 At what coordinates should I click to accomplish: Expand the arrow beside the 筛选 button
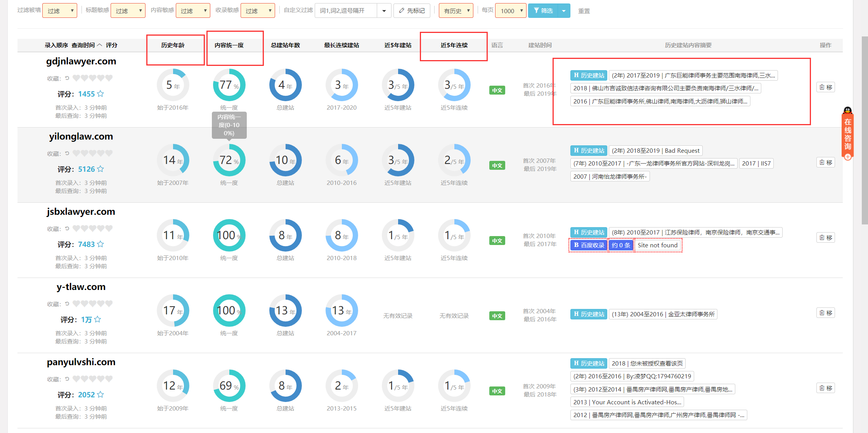coord(564,11)
